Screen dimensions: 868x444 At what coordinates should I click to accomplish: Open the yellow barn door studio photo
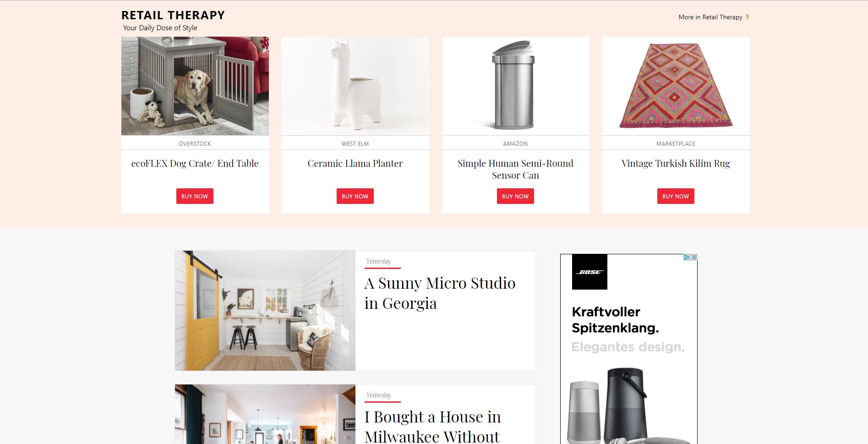click(x=265, y=311)
